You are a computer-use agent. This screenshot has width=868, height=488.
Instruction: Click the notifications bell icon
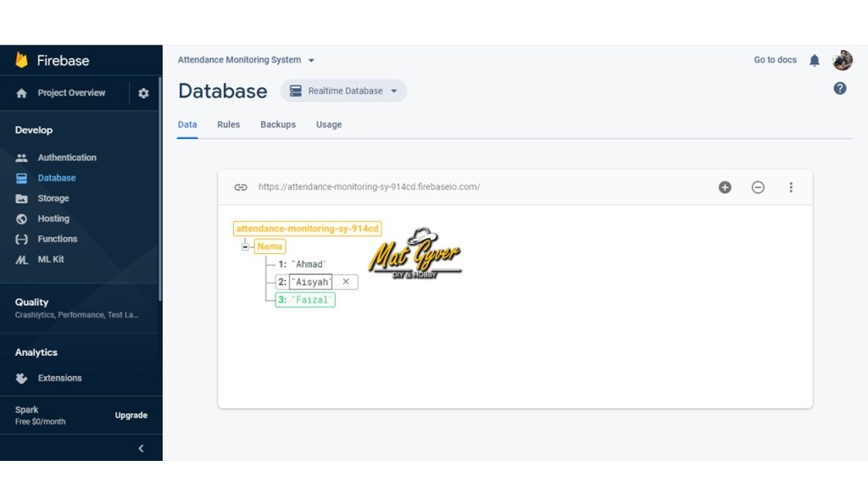tap(815, 60)
